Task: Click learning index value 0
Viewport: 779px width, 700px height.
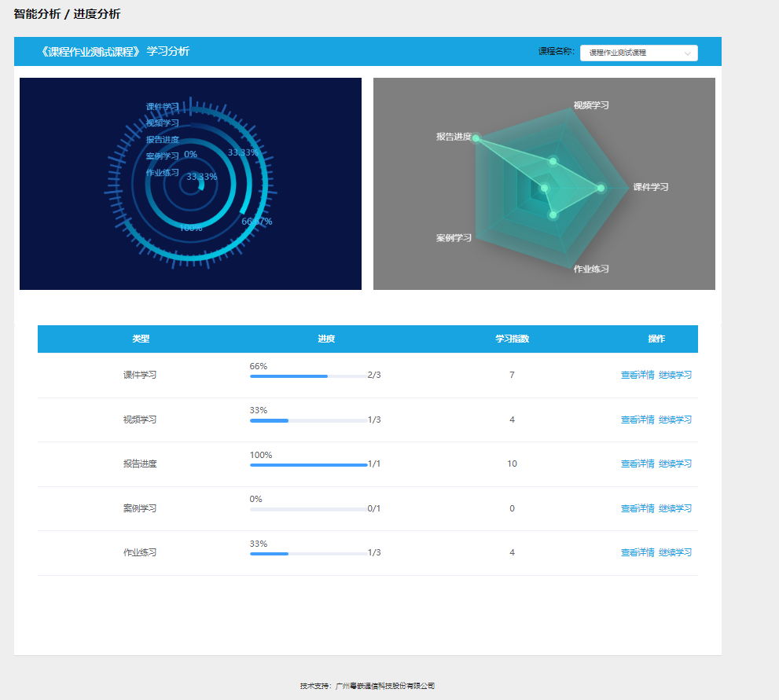Action: pos(512,508)
